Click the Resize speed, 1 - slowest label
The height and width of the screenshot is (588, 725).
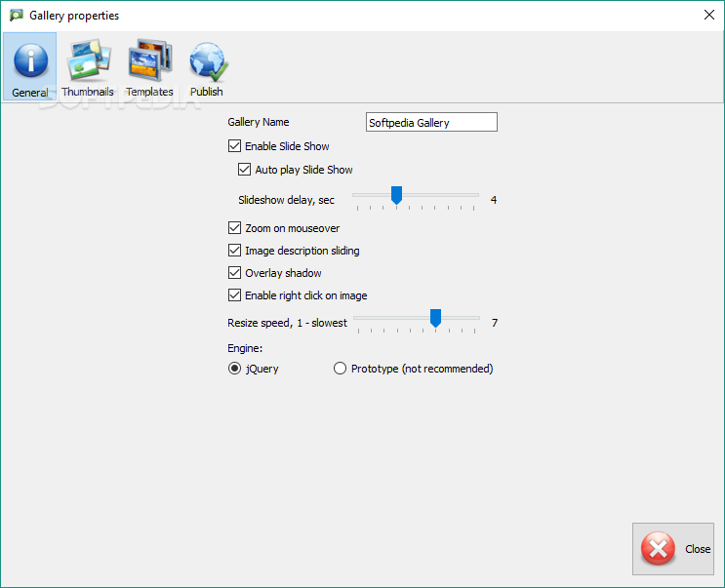(x=287, y=323)
